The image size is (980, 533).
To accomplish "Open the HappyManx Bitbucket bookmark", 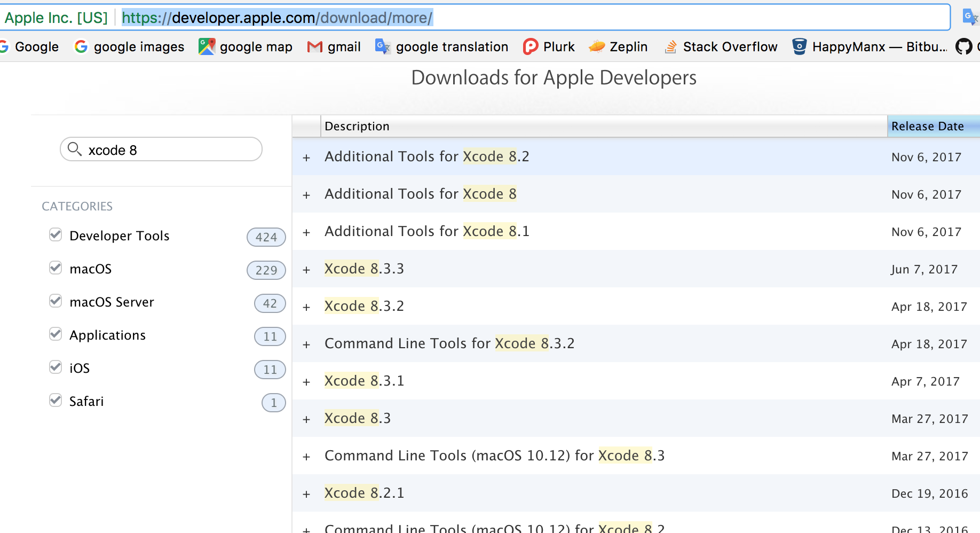I will [x=870, y=47].
